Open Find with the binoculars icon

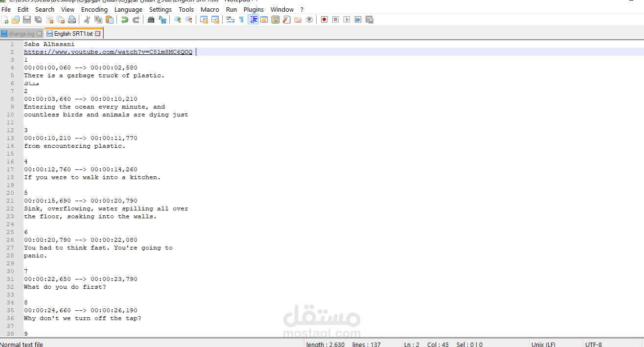pos(151,20)
